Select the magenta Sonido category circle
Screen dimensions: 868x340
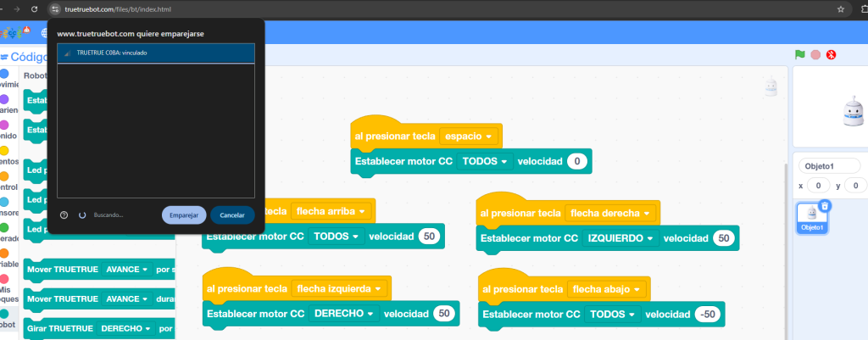(4, 125)
